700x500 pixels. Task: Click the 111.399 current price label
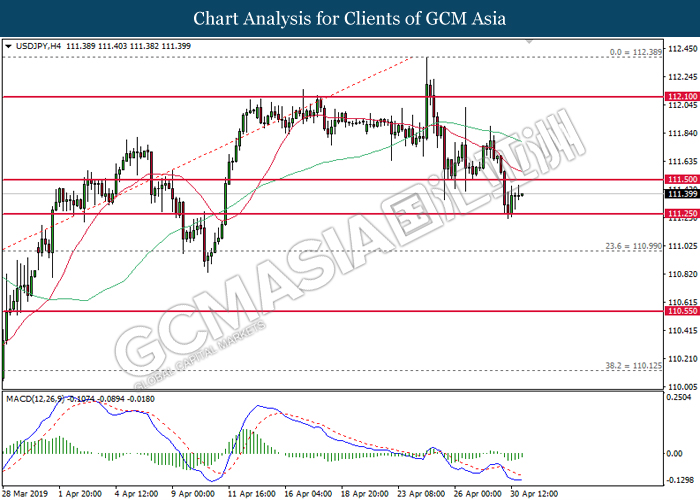[682, 194]
